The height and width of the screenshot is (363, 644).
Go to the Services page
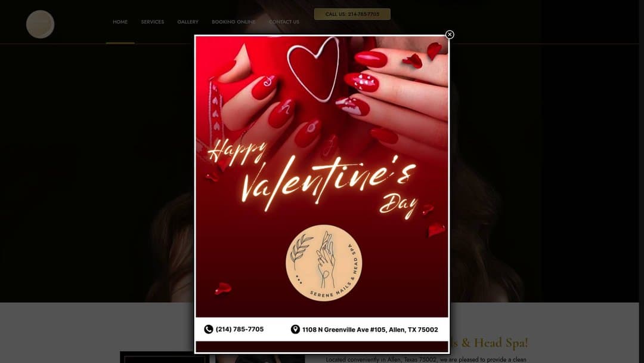[153, 21]
